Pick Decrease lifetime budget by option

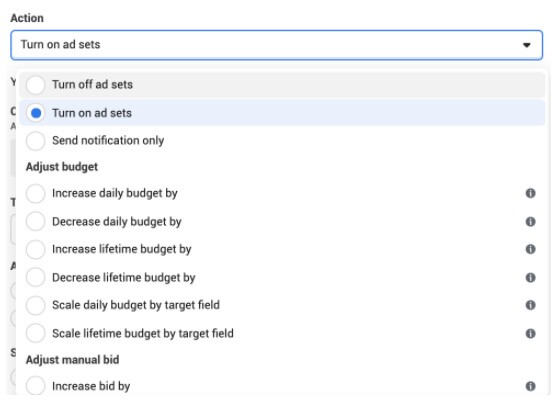pos(35,277)
